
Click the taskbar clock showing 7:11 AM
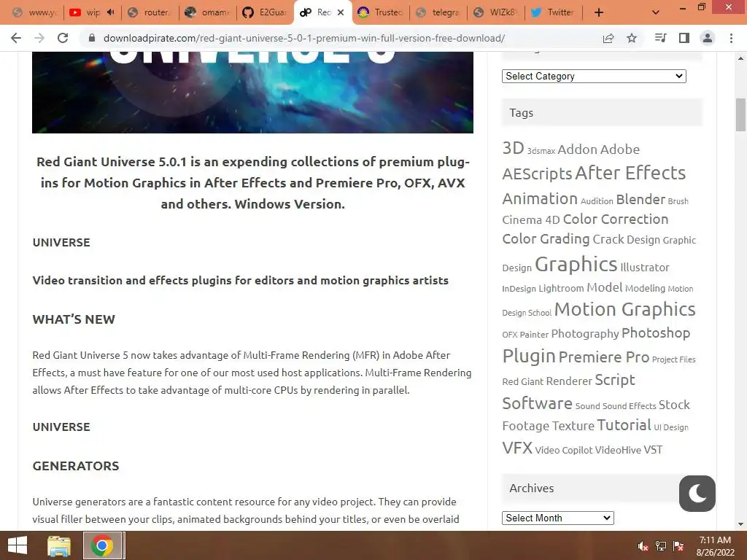point(715,546)
